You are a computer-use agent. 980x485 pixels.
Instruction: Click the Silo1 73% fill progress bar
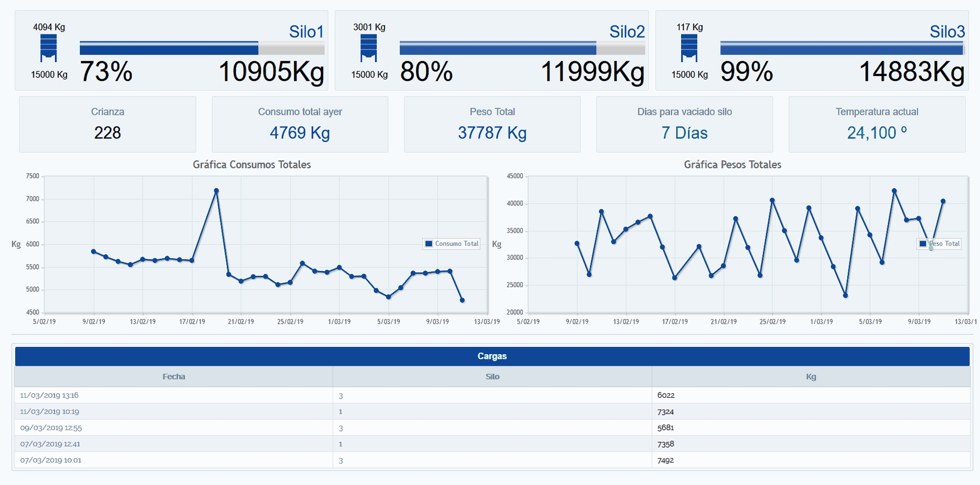[x=202, y=48]
